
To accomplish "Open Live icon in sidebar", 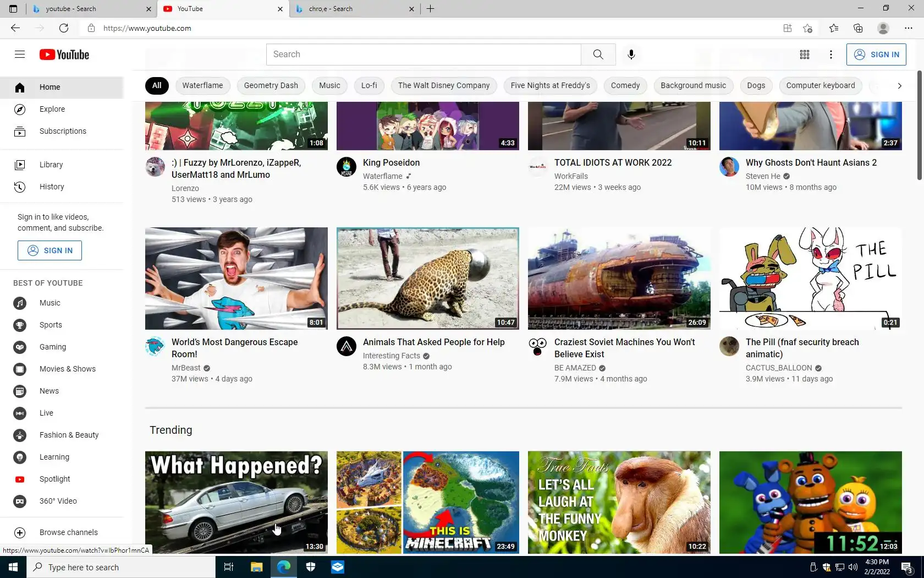I will (20, 413).
